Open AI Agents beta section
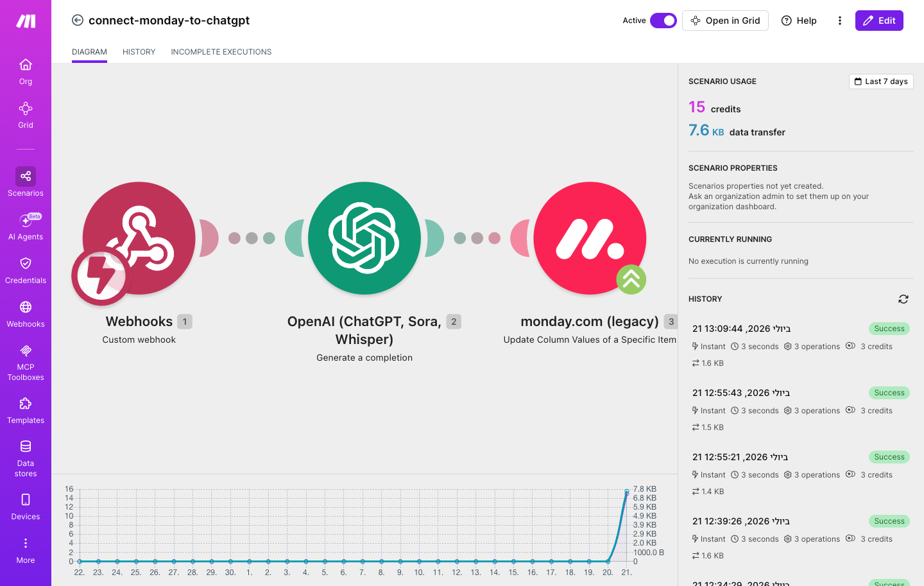The image size is (924, 586). click(26, 227)
